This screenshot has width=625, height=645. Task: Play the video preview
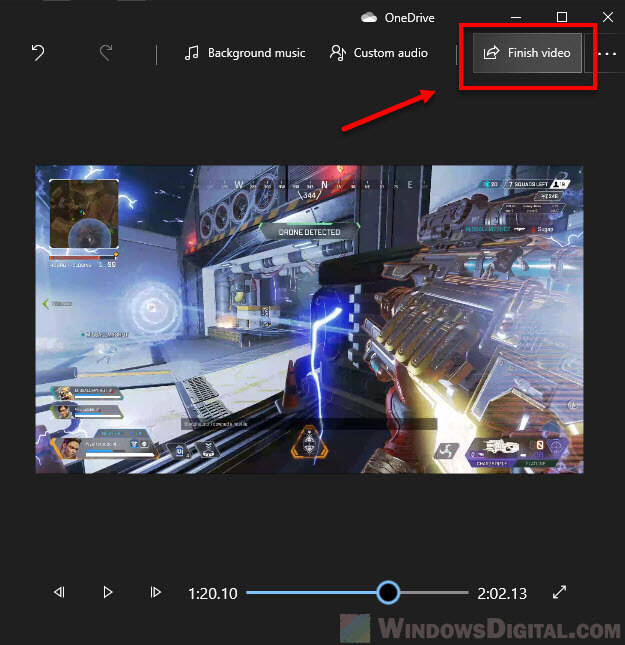point(108,592)
